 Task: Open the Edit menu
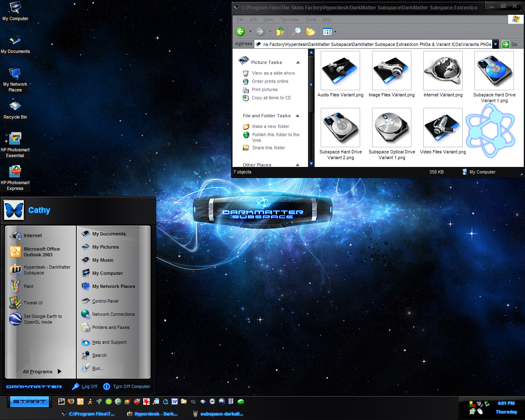(253, 19)
